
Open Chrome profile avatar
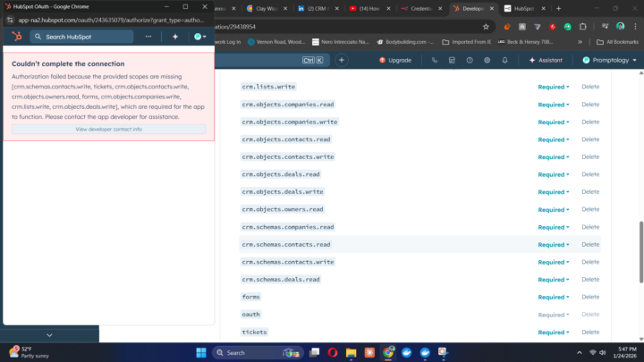[x=620, y=26]
